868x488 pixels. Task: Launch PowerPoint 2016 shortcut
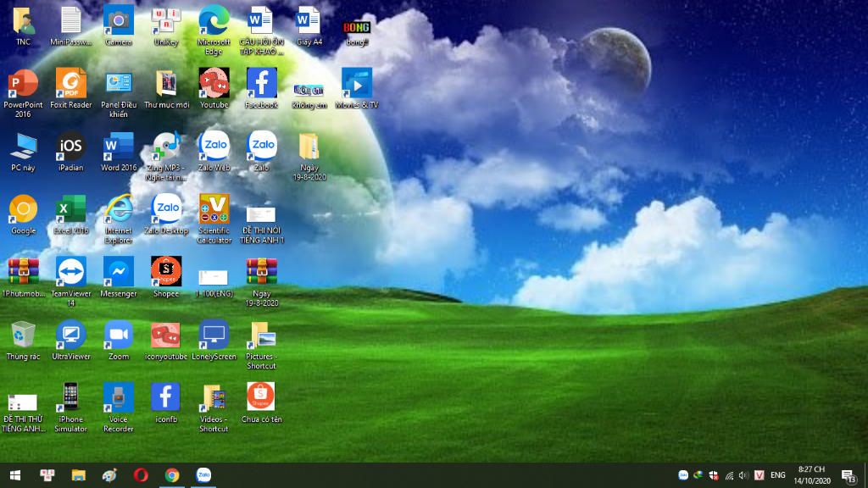[x=23, y=84]
